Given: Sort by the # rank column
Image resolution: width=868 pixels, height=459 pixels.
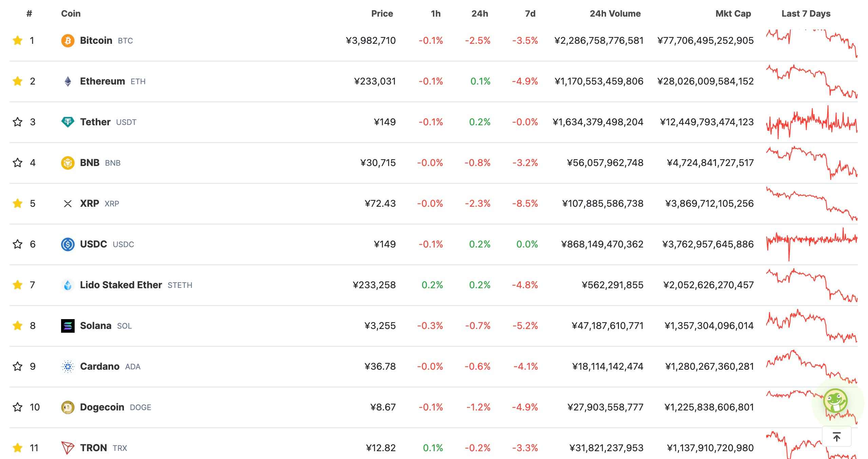Looking at the screenshot, I should coord(29,14).
